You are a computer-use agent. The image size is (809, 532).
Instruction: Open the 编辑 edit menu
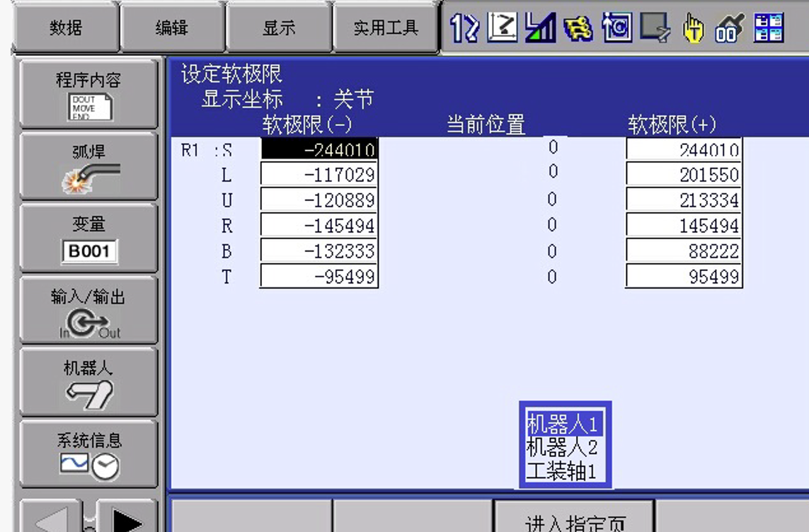tap(172, 28)
